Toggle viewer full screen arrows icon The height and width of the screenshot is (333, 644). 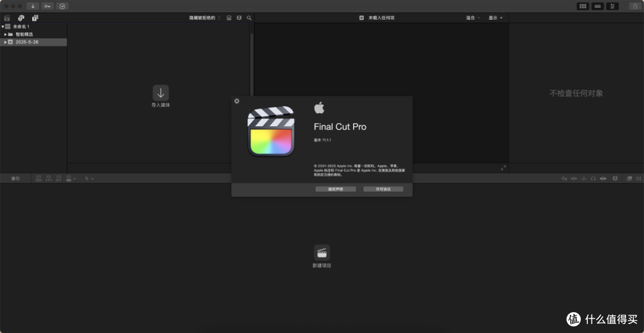click(x=503, y=168)
